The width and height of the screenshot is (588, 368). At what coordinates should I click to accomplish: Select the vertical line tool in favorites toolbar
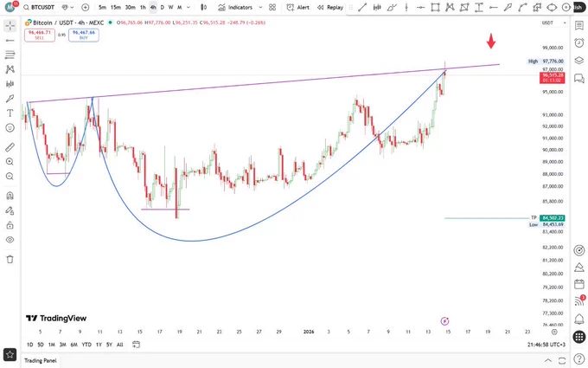pyautogui.click(x=406, y=7)
